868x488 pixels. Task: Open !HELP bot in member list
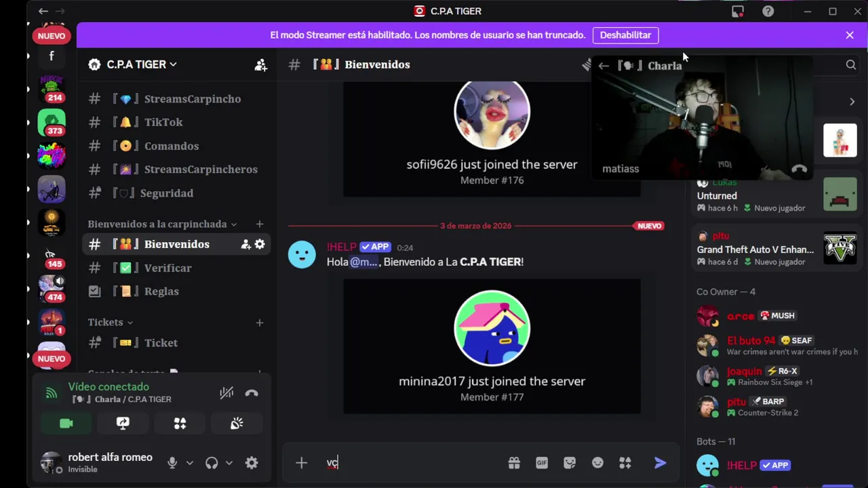(x=775, y=466)
